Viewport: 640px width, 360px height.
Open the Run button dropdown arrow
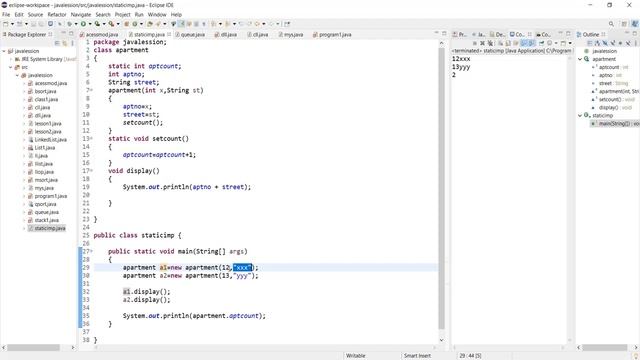pos(90,24)
